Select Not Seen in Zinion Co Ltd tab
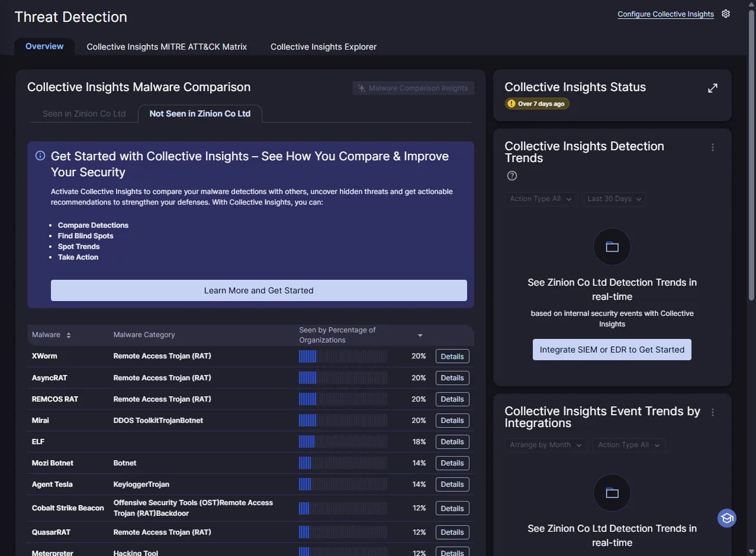This screenshot has width=756, height=556. 200,114
